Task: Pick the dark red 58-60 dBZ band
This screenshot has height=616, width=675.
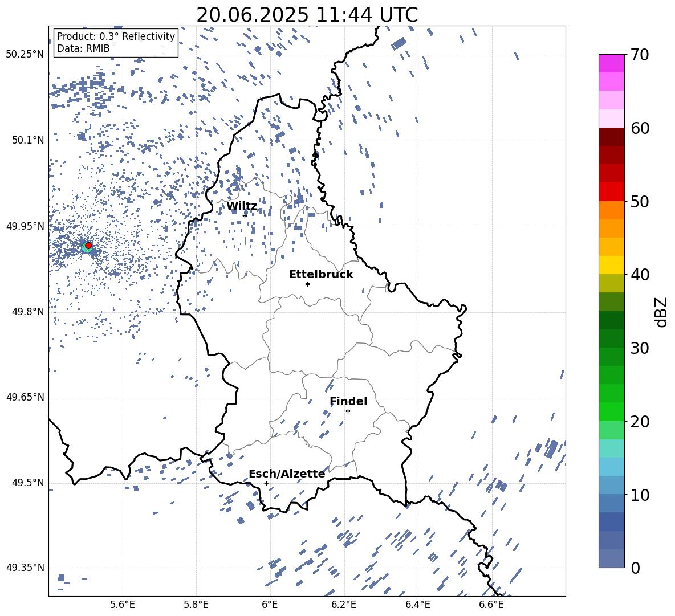Action: click(x=612, y=137)
